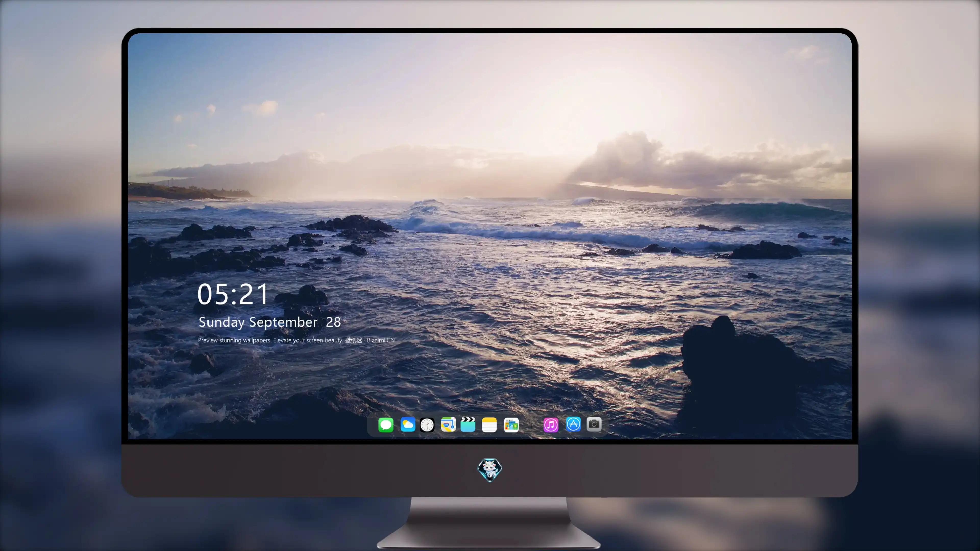Click the 05:21 clock display
Screen dimensions: 980x551
(x=233, y=294)
